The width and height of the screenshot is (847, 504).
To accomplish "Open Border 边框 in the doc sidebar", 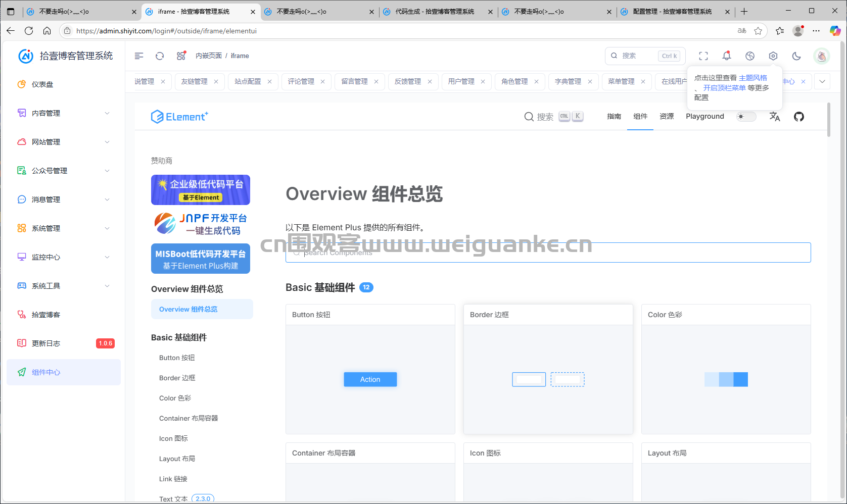I will coord(177,378).
